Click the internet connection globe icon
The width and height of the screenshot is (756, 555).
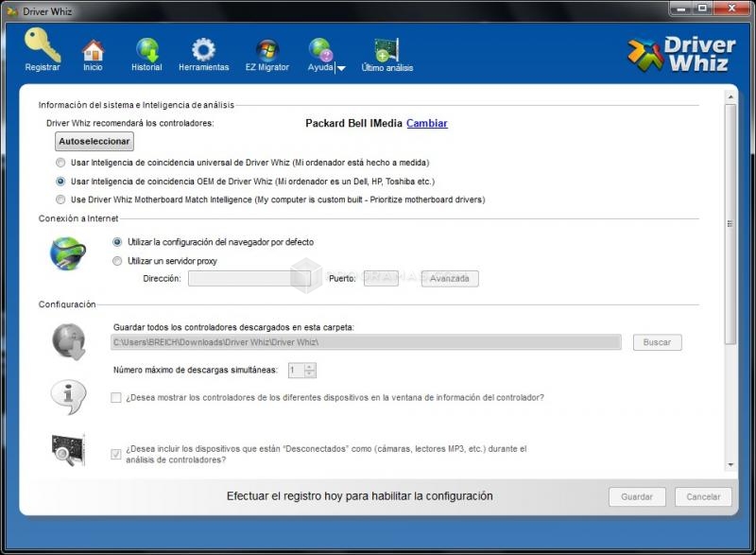pyautogui.click(x=68, y=253)
